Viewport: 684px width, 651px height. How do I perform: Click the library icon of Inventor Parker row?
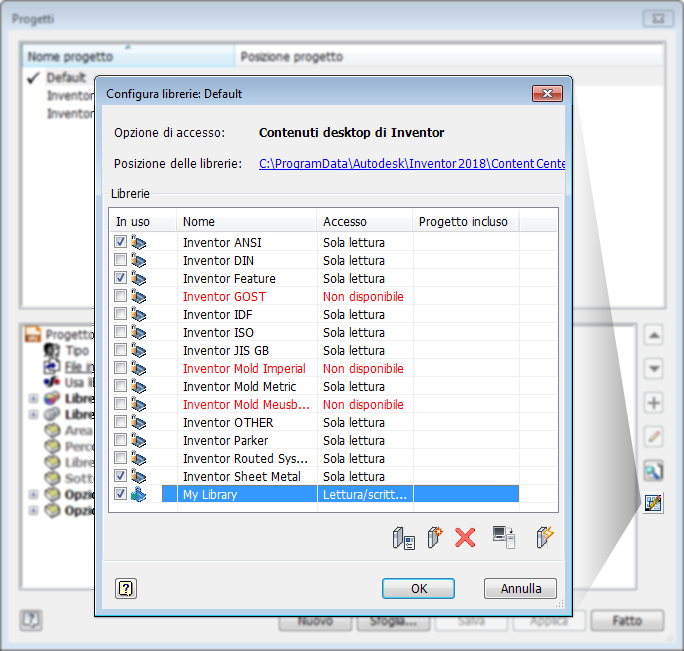(139, 441)
